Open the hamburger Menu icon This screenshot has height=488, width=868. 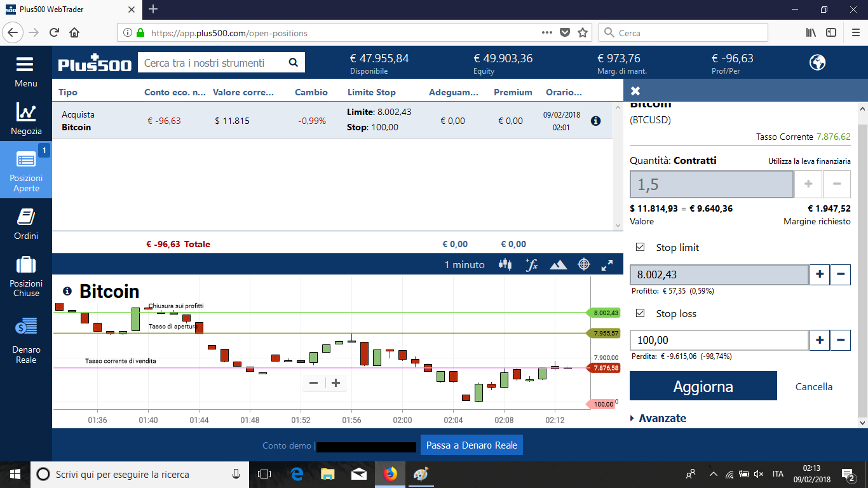[25, 65]
